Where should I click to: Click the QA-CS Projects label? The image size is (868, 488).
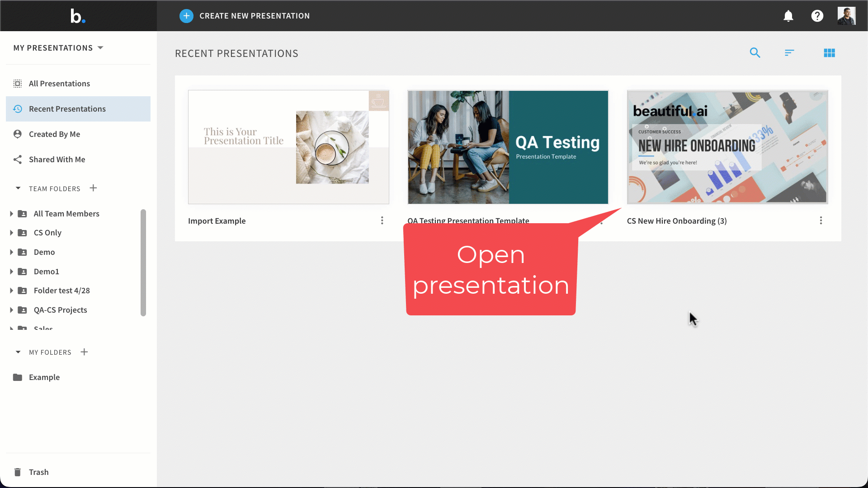pyautogui.click(x=61, y=310)
